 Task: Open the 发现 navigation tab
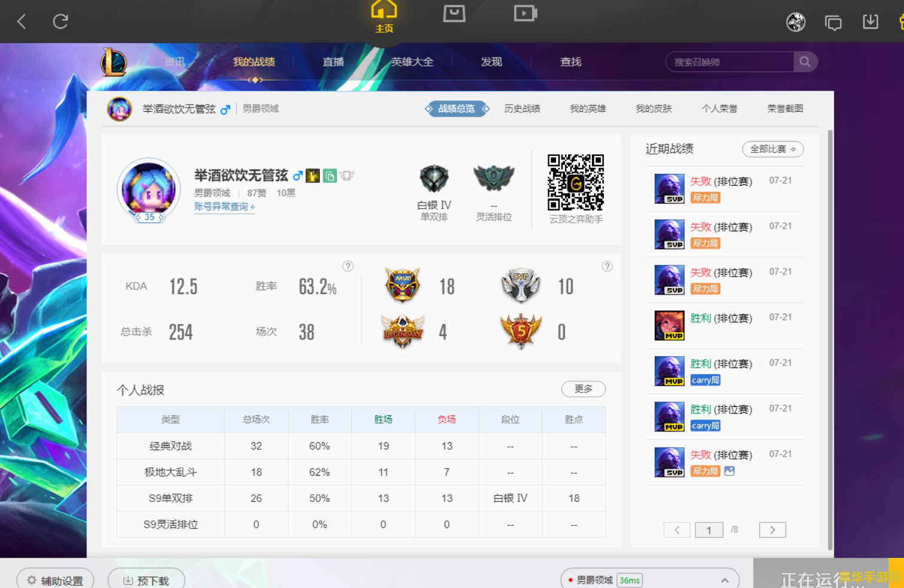[x=491, y=62]
